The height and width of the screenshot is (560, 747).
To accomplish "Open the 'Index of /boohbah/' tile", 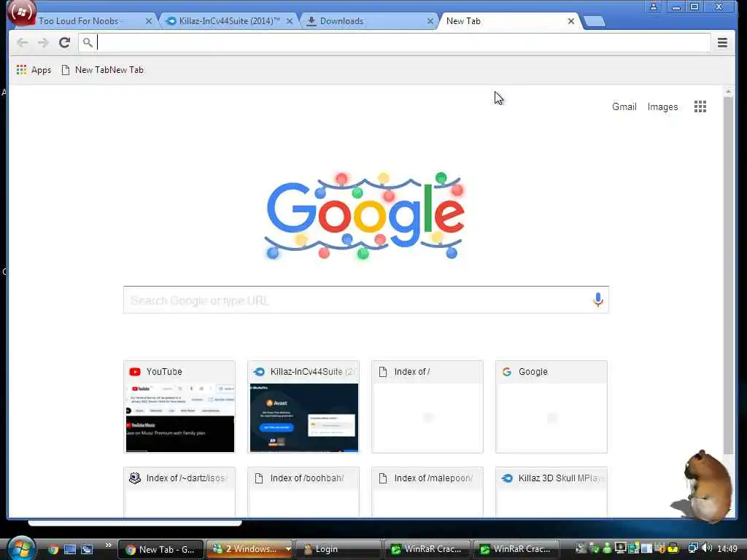I will pyautogui.click(x=303, y=492).
